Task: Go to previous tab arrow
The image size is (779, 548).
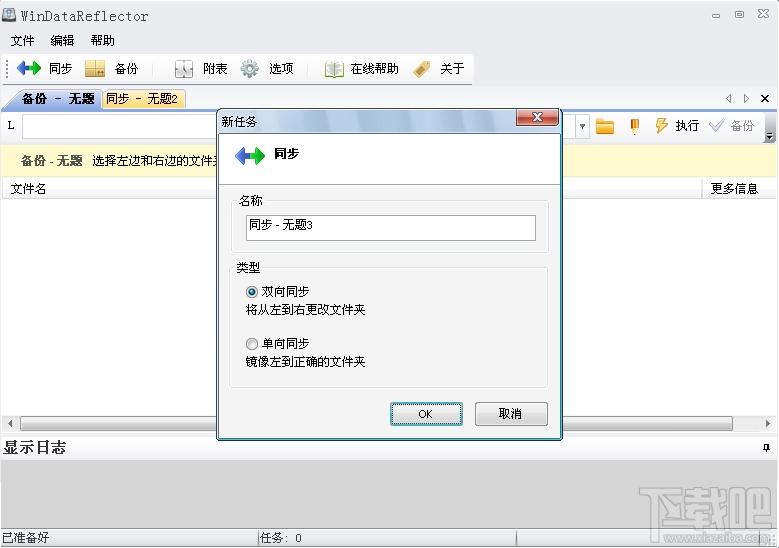Action: 729,98
